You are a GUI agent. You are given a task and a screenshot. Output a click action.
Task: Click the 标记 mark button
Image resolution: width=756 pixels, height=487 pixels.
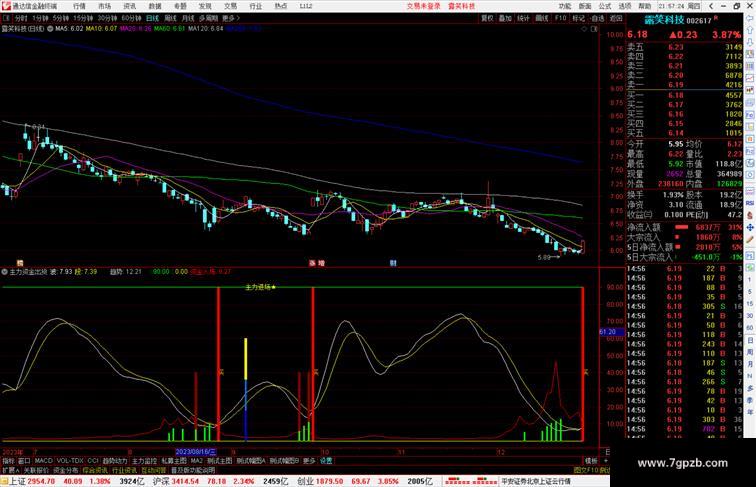pos(578,18)
